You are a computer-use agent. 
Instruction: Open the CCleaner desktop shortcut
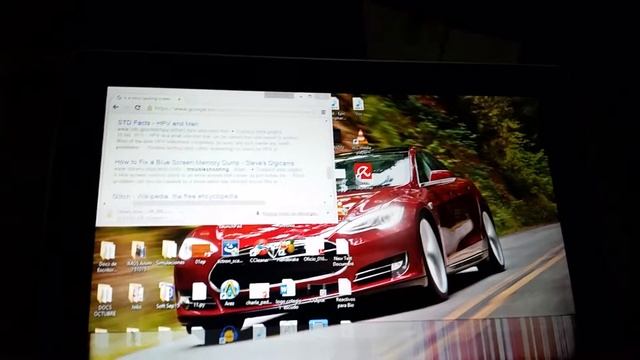(259, 251)
